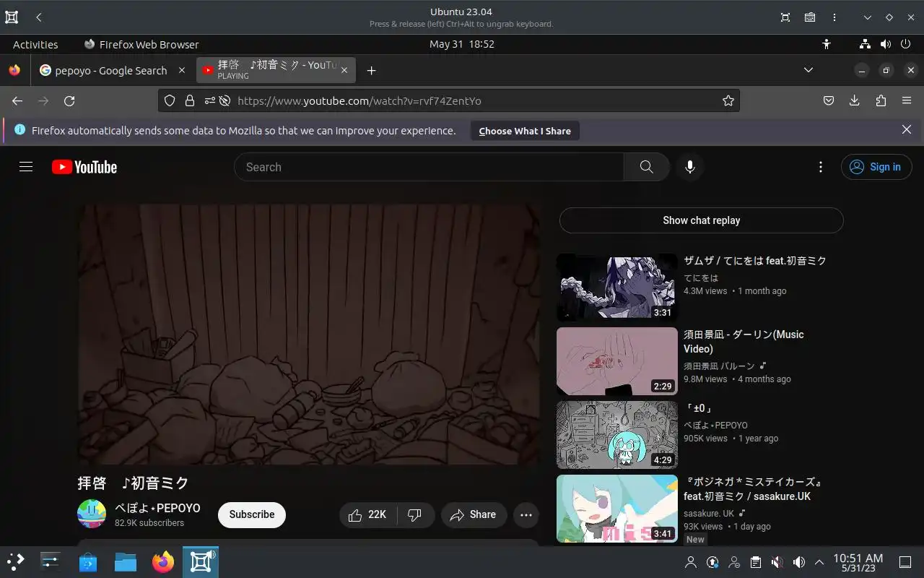924x578 pixels.
Task: Open the KDE application launcher
Action: pos(16,561)
